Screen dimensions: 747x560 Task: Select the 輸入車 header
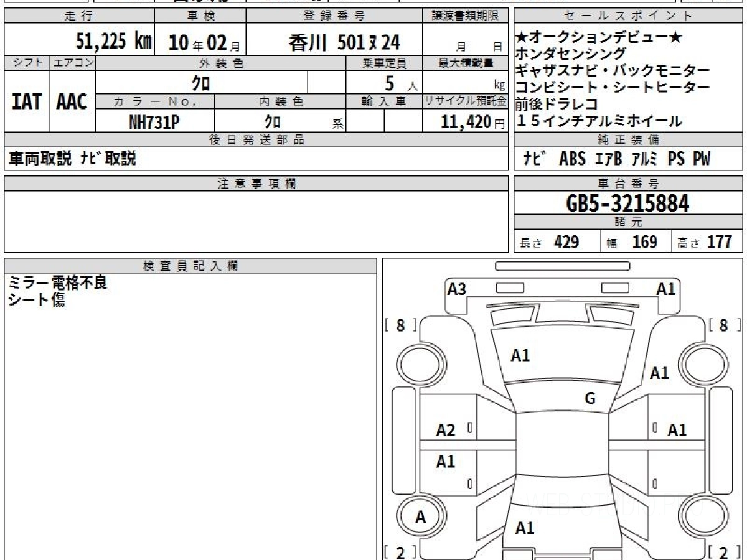[x=384, y=101]
